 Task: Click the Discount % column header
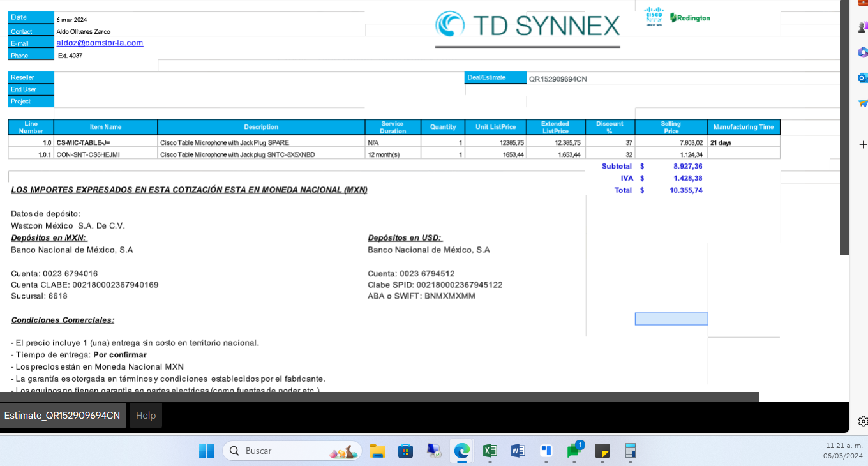610,127
